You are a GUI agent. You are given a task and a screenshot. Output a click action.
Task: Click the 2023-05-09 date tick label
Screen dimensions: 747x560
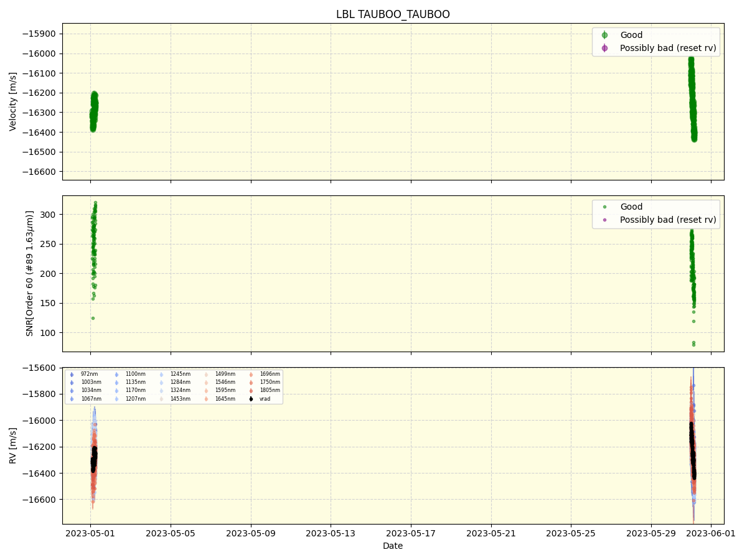point(251,533)
